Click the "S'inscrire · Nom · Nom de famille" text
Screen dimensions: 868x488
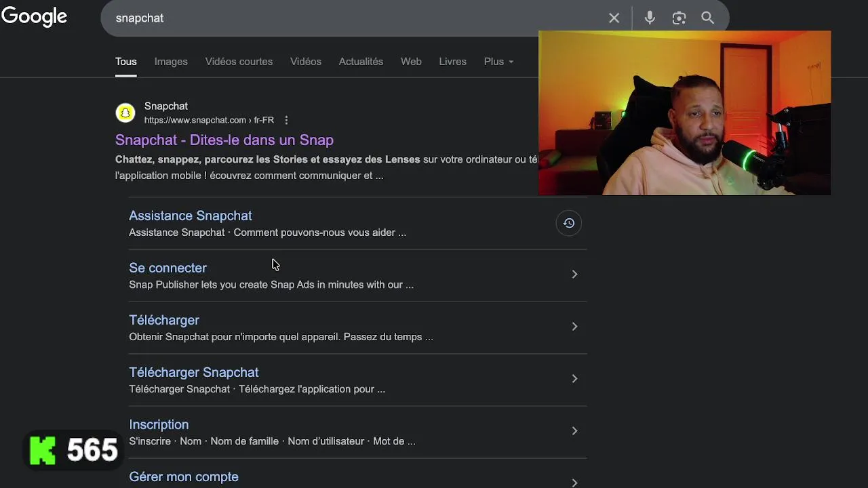272,441
